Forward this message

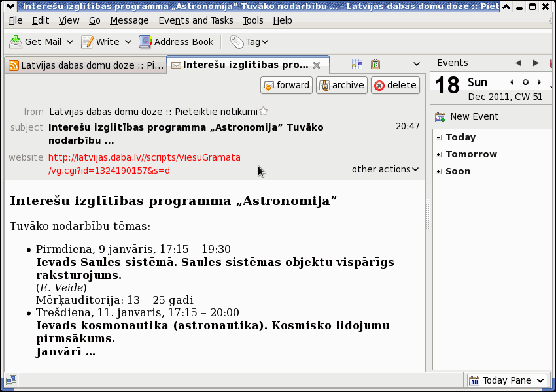point(287,86)
